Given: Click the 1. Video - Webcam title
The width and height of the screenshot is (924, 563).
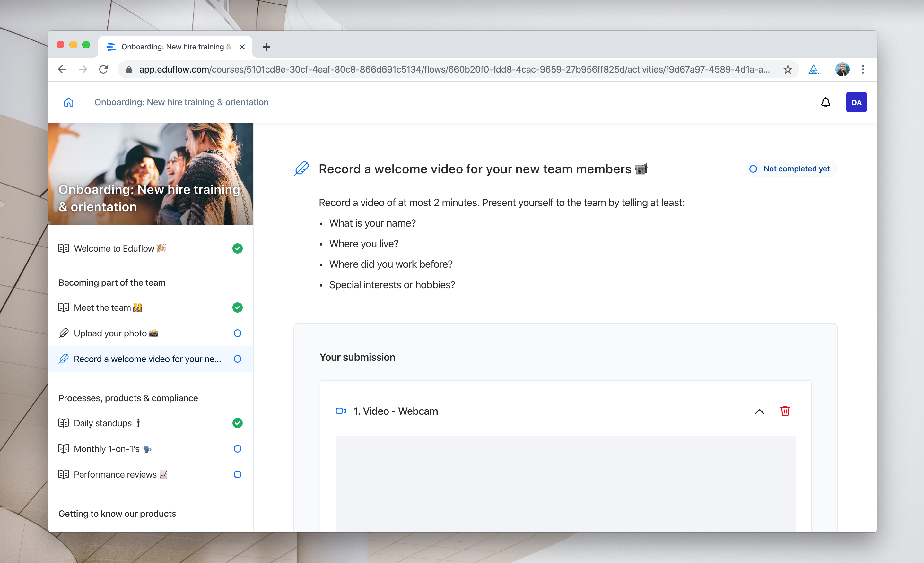Looking at the screenshot, I should coord(396,411).
